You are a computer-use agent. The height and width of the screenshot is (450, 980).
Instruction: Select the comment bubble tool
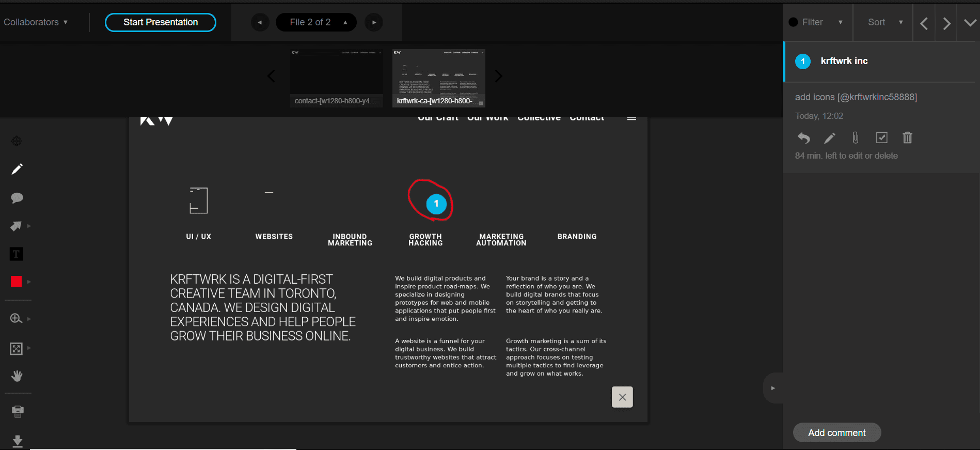click(x=17, y=198)
